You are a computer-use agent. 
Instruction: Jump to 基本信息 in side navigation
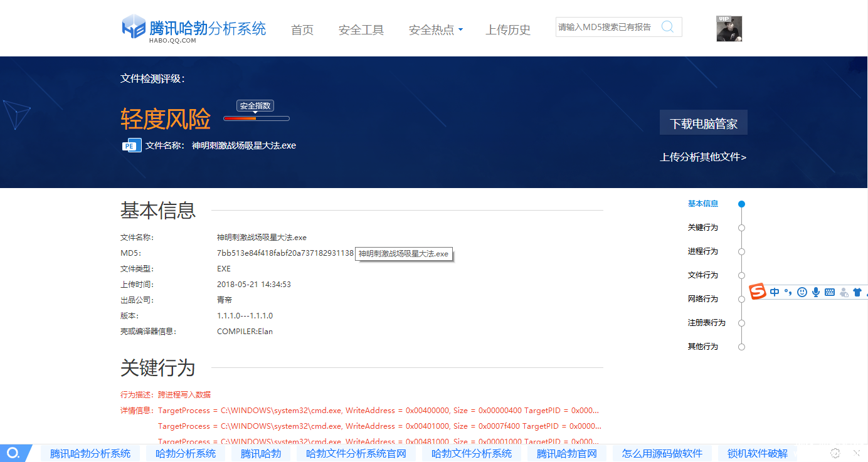pos(703,204)
